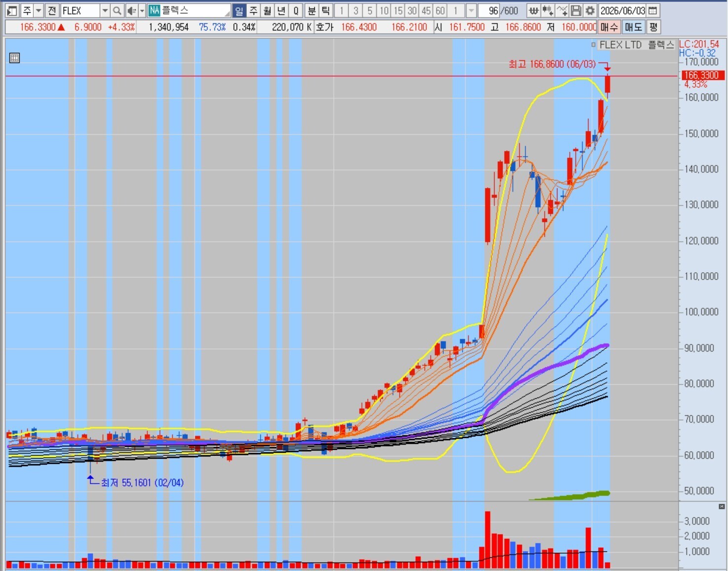Click the speaker sound alert icon
The width and height of the screenshot is (728, 571).
point(131,10)
